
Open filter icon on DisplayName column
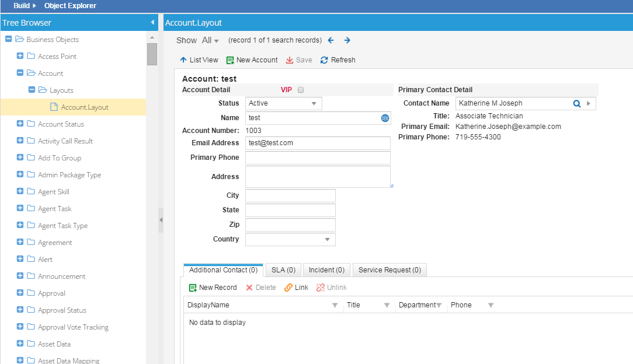coord(335,305)
